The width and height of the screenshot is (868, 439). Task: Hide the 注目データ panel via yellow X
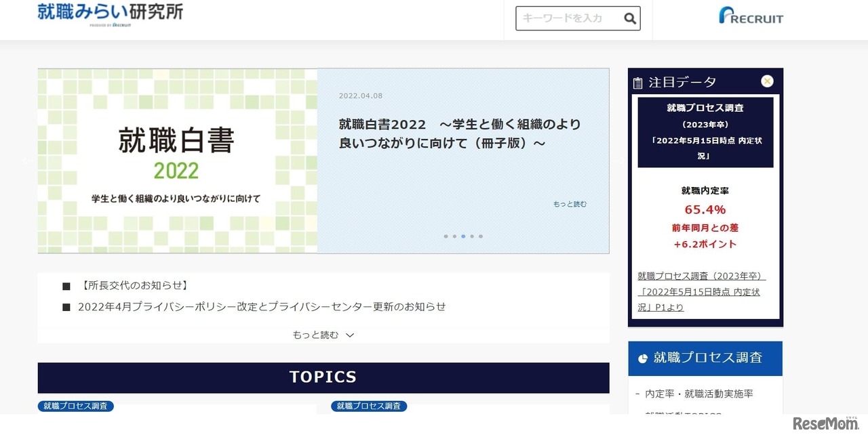767,81
